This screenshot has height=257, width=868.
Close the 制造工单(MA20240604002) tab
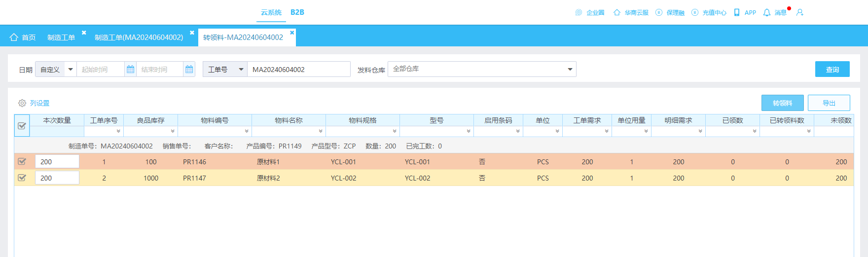(x=192, y=33)
